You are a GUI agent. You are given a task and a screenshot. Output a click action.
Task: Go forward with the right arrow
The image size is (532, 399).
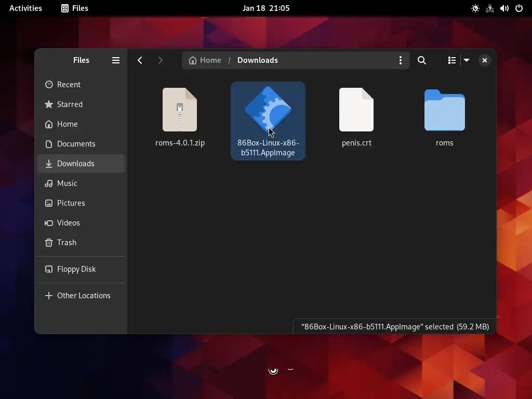[160, 60]
